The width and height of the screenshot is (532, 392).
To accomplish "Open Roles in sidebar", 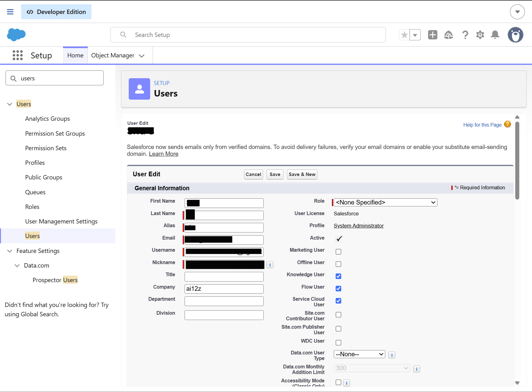I will pos(32,207).
